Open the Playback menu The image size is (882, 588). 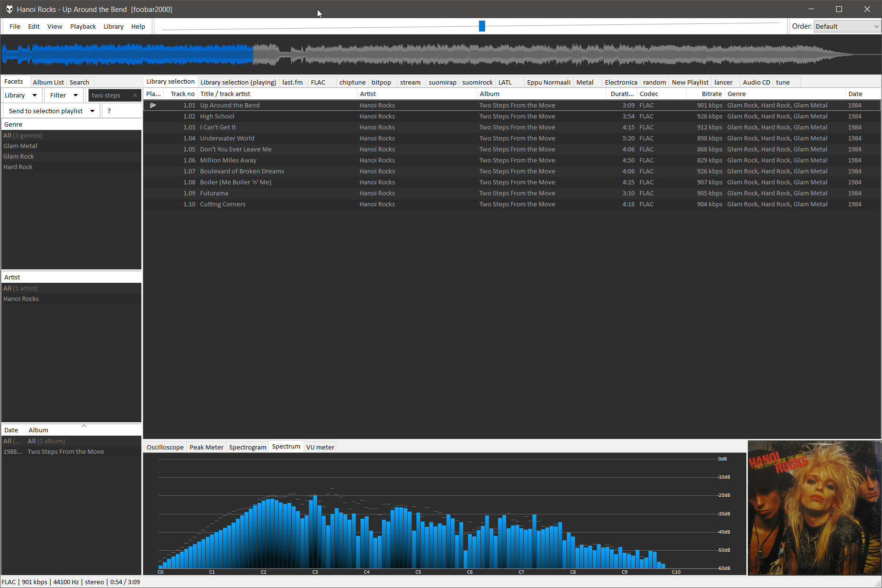point(83,27)
